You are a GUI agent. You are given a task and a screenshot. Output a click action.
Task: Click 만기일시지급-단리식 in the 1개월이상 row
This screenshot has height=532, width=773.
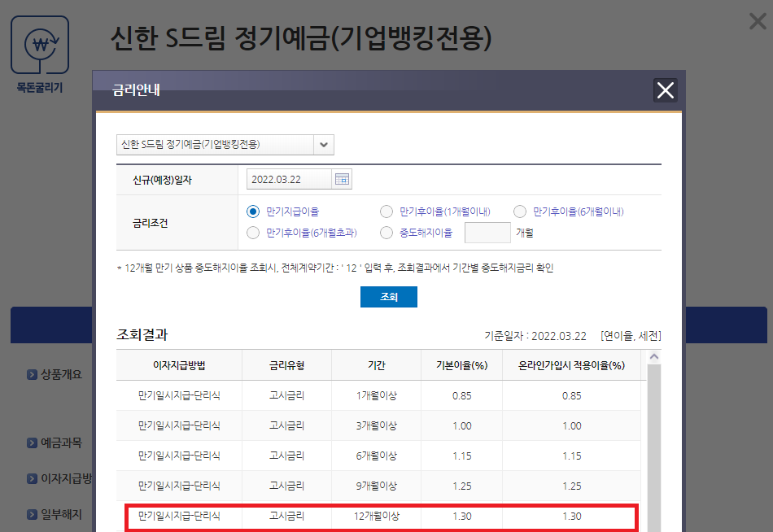tap(179, 395)
